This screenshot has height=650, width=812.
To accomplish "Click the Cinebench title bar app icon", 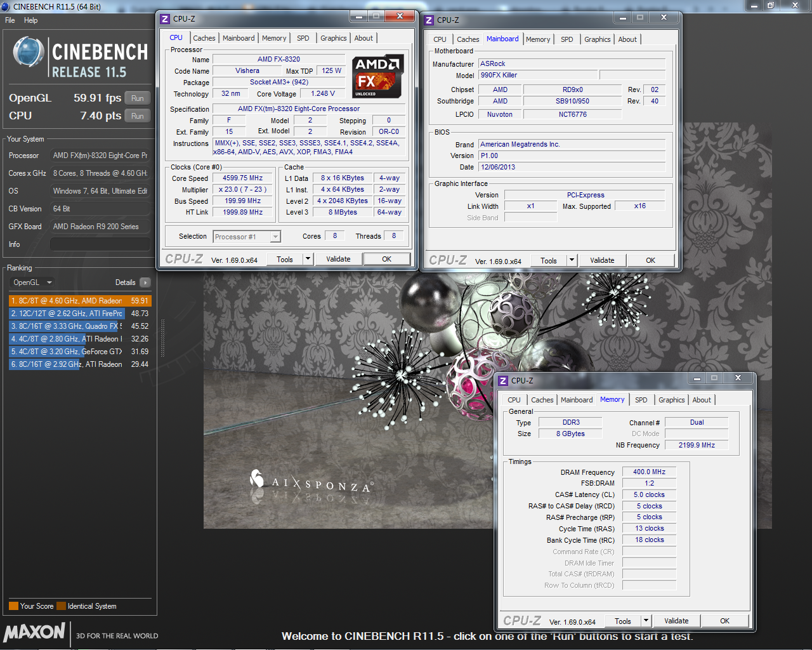I will pos(6,6).
